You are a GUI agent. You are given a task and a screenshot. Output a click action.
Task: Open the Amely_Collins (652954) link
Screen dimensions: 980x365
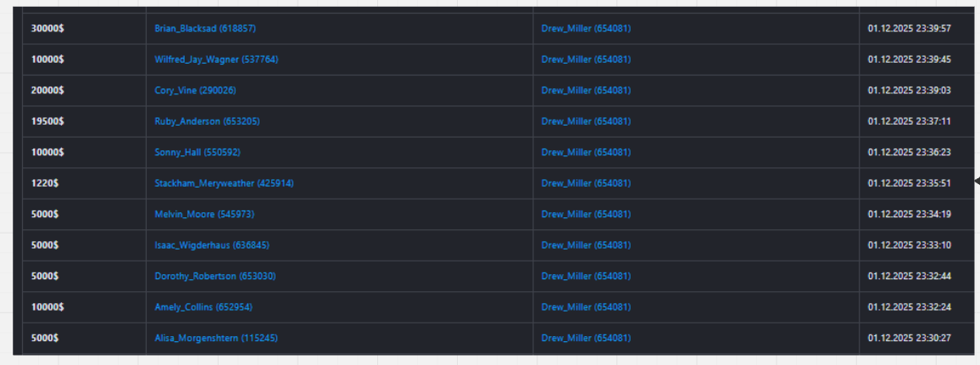click(x=203, y=307)
